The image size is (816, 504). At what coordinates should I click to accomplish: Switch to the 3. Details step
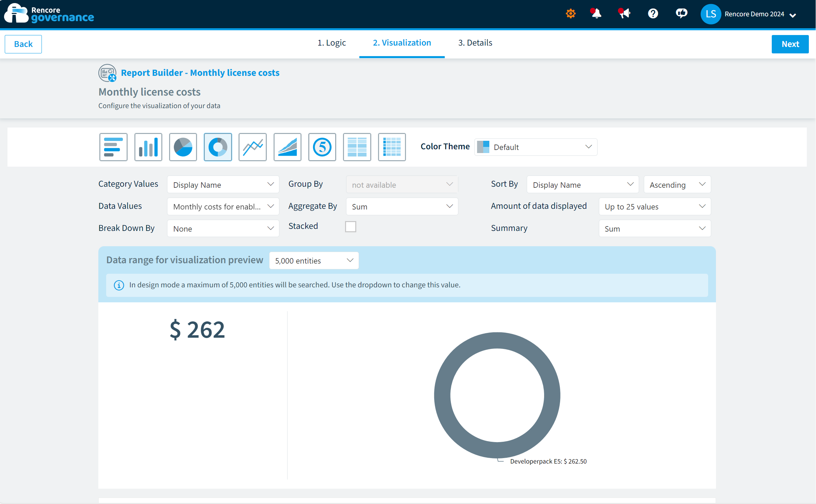point(475,43)
